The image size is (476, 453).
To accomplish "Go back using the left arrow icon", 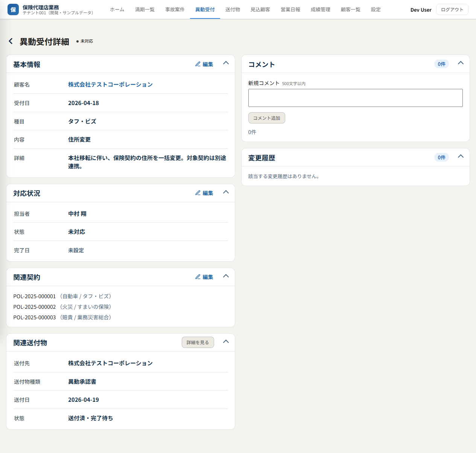I will pos(11,41).
